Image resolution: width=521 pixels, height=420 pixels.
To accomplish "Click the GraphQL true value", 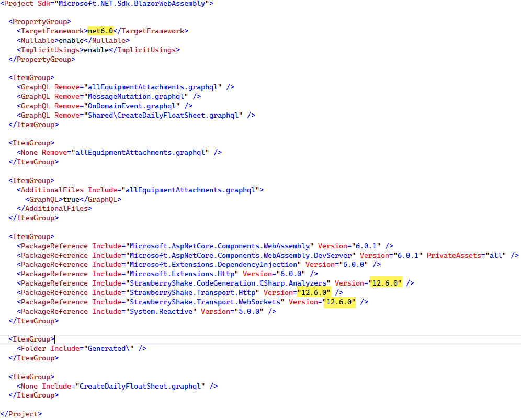I will pyautogui.click(x=71, y=200).
